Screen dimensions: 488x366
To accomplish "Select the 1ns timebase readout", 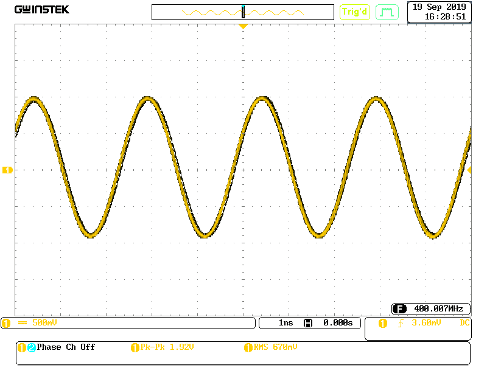I will coord(286,323).
